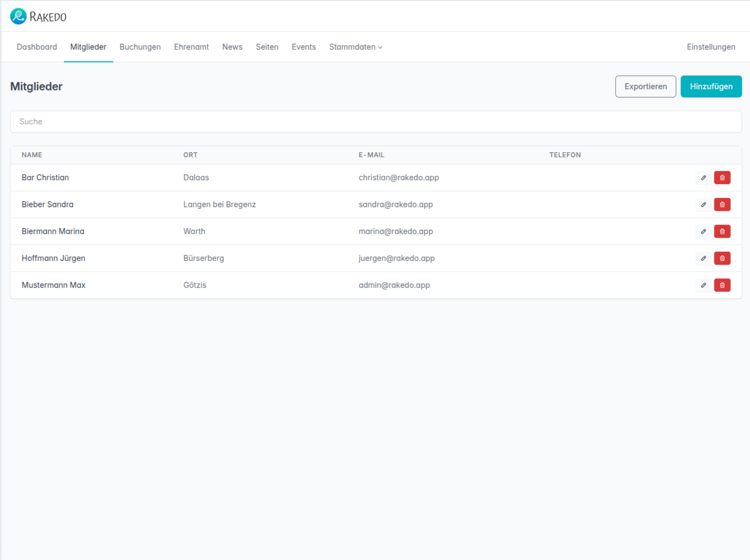
Task: Delete Bieber Sandra with the trash button
Action: tap(722, 204)
